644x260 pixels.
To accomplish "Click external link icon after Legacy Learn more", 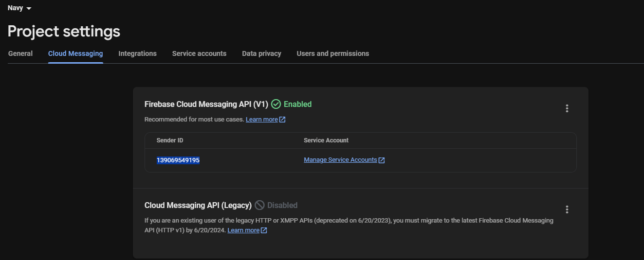I will pyautogui.click(x=264, y=230).
